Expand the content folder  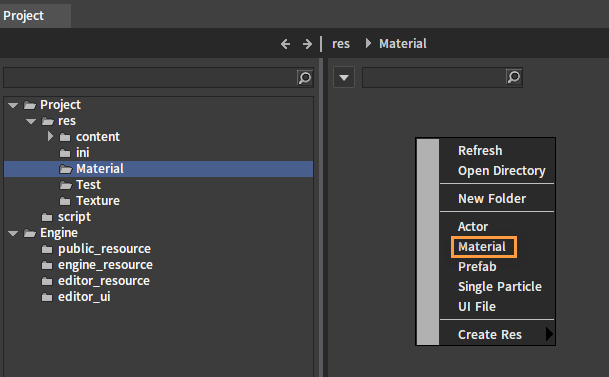click(50, 136)
